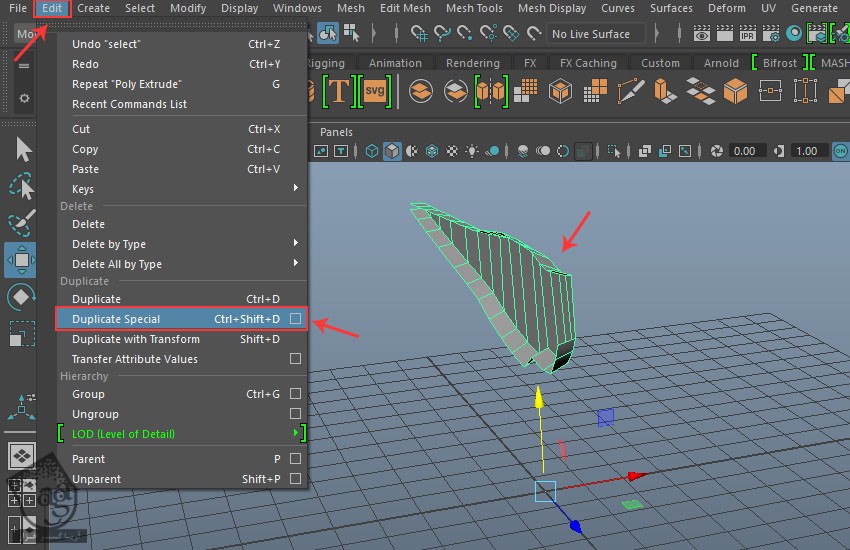Pick the Paint Selection tool
850x550 pixels.
click(21, 224)
